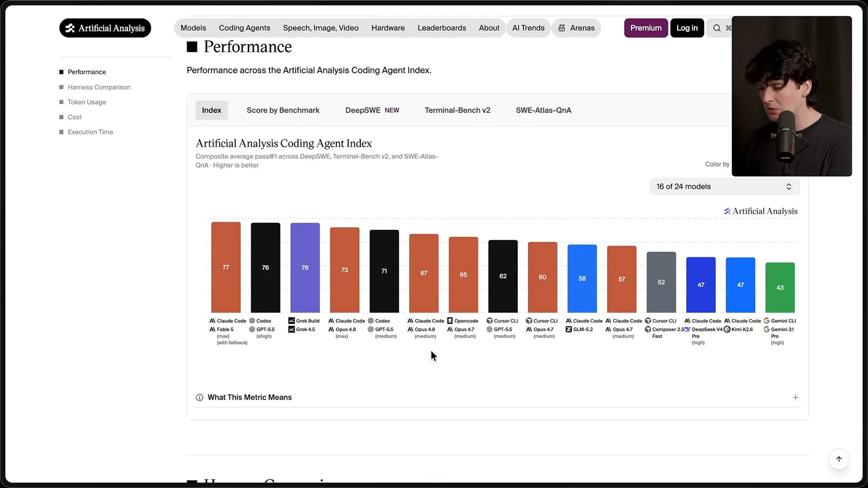
Task: Open AI Trends page
Action: (528, 28)
